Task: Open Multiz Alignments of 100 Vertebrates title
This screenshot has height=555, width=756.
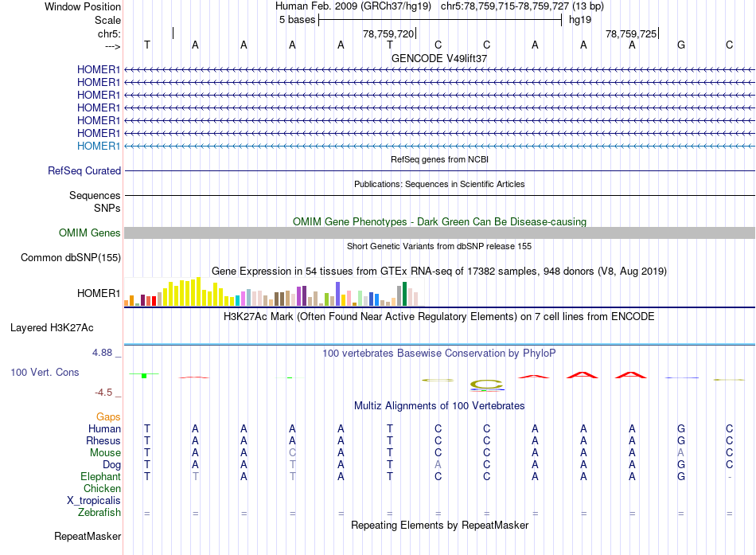Action: tap(439, 406)
